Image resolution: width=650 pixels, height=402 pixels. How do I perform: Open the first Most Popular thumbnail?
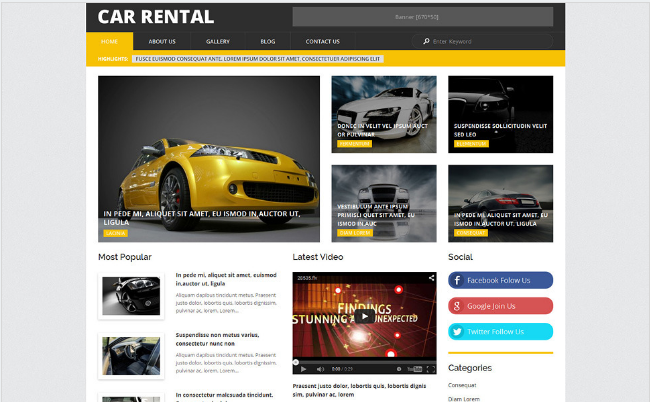point(131,296)
